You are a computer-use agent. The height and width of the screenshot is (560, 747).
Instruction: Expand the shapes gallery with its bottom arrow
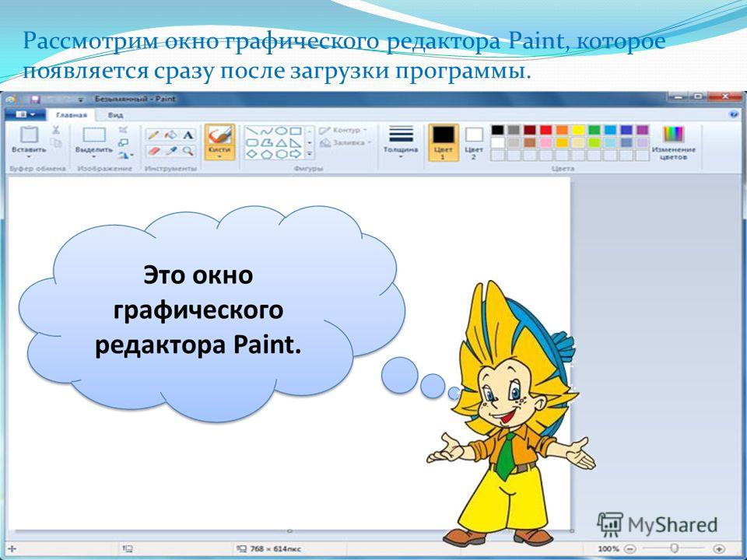[x=310, y=154]
